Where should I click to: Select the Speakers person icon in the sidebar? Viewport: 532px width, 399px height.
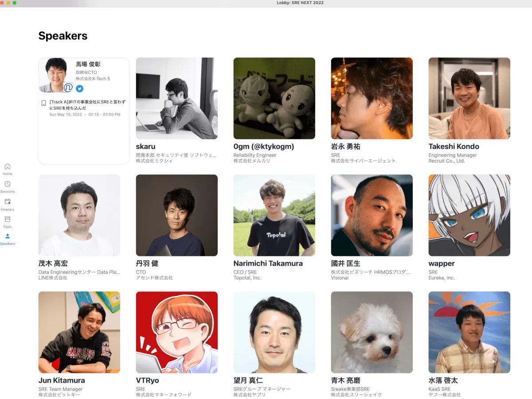coord(8,236)
